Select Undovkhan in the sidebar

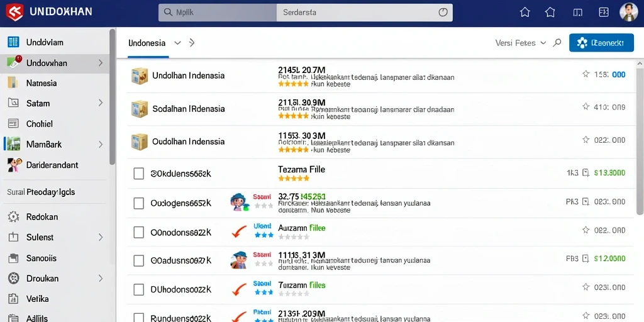click(x=55, y=63)
